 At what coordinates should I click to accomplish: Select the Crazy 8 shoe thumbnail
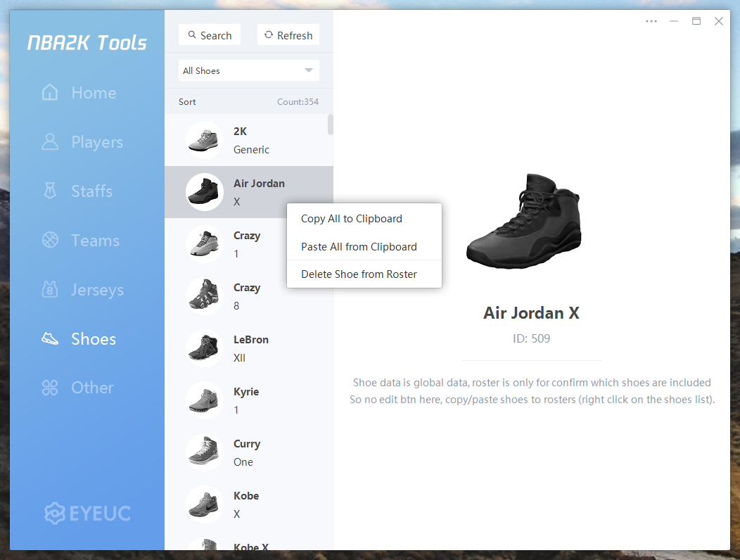[205, 296]
